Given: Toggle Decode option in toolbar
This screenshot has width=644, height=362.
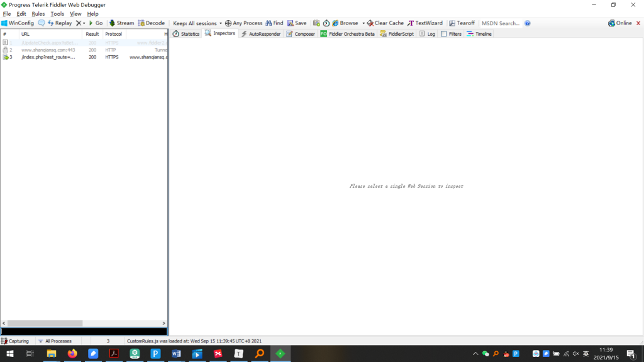Looking at the screenshot, I should click(152, 23).
